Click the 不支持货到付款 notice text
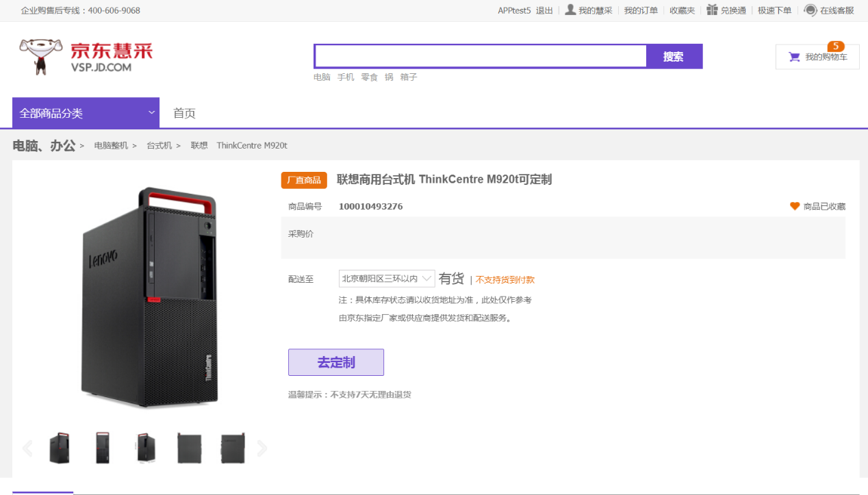Image resolution: width=868 pixels, height=495 pixels. pos(505,279)
